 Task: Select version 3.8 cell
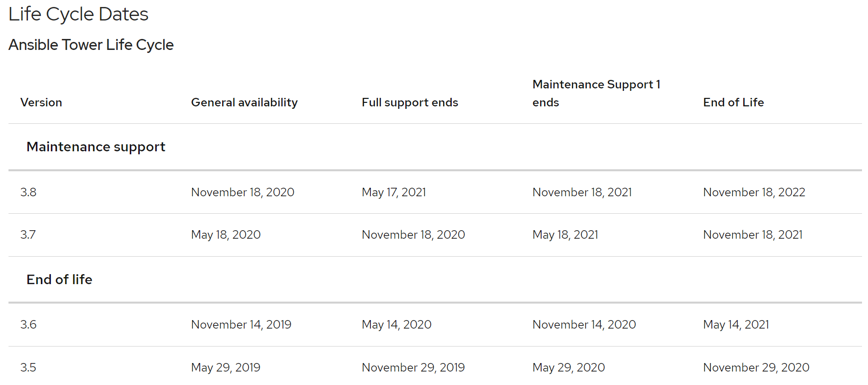[28, 192]
